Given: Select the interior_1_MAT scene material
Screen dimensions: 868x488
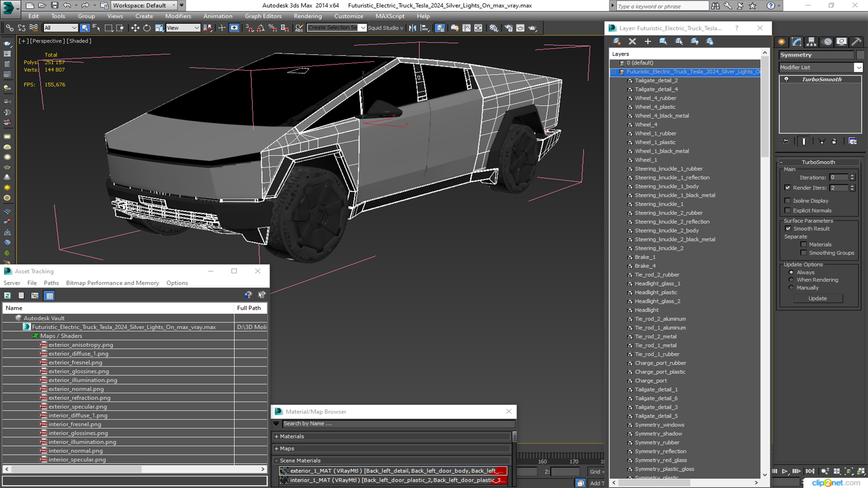Looking at the screenshot, I should coord(393,480).
